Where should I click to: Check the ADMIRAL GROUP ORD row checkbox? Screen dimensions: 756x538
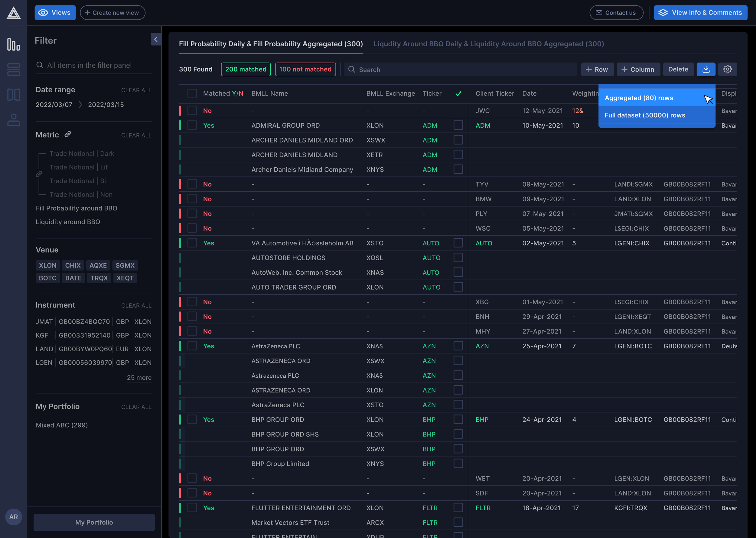pos(192,125)
